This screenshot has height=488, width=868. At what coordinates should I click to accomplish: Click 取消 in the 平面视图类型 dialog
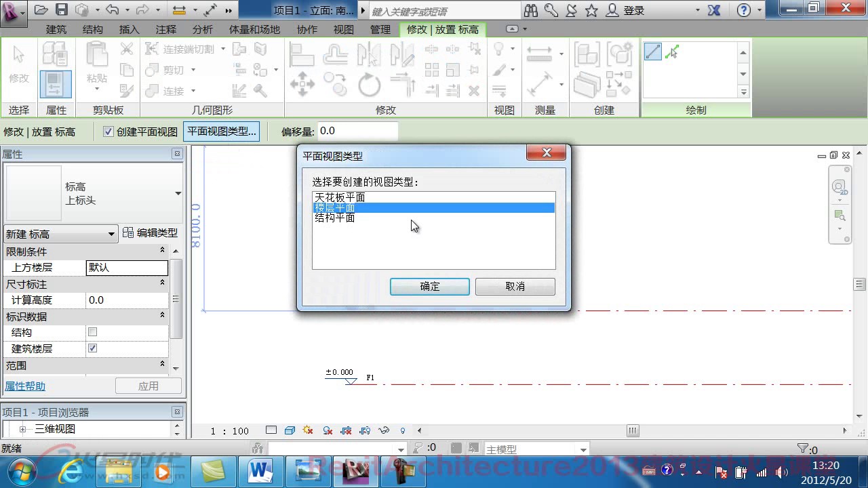515,287
